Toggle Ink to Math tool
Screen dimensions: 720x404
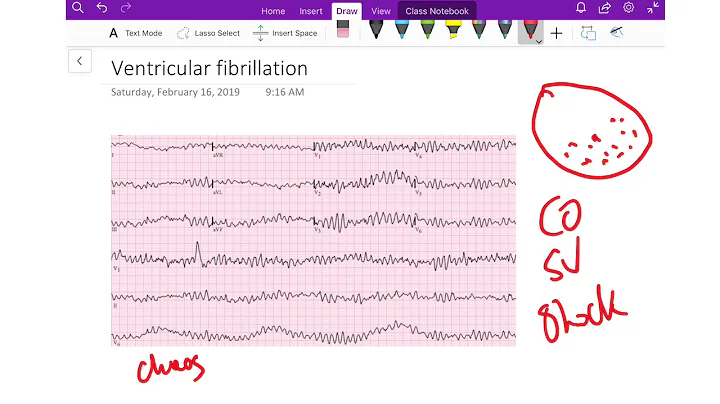[x=616, y=32]
